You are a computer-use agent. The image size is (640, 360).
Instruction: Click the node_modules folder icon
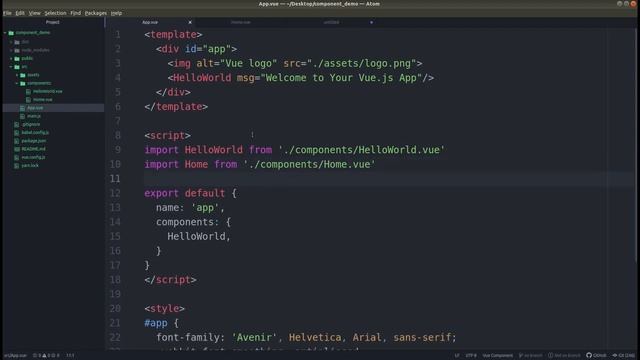pos(17,50)
